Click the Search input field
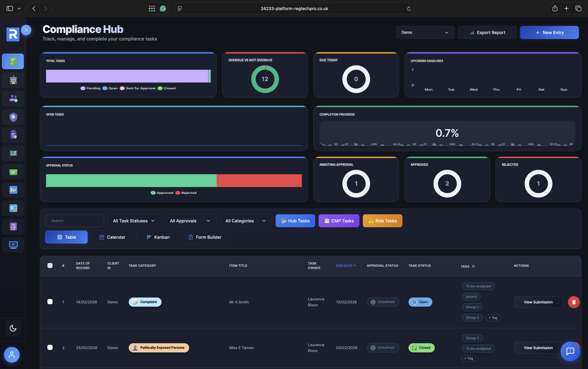The height and width of the screenshot is (369, 588). [75, 221]
